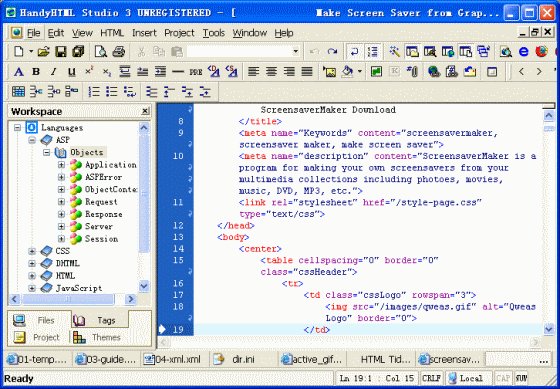Open the magic wand wizard tool
Image resolution: width=560 pixels, height=389 pixels.
coord(394,52)
